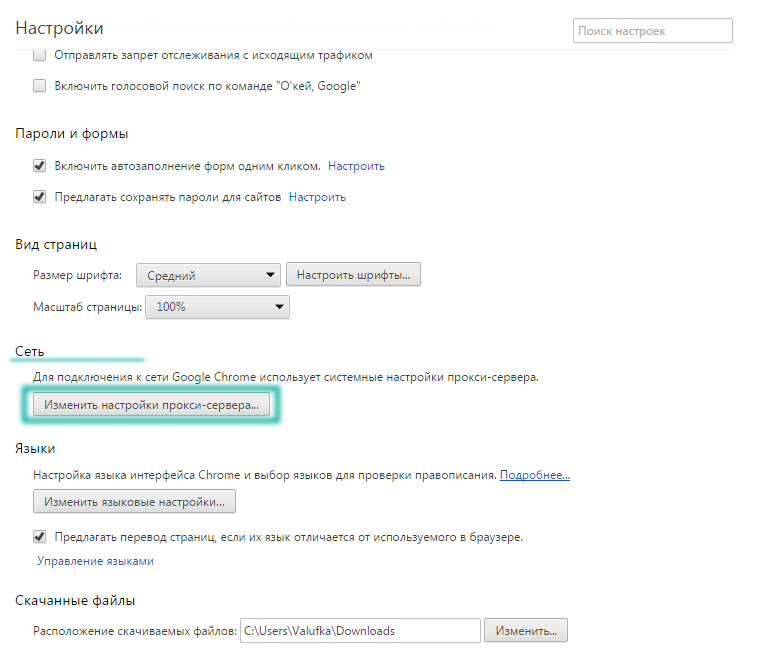Click Расположение скачиваемых файлов label
This screenshot has height=652, width=763.
pyautogui.click(x=135, y=631)
